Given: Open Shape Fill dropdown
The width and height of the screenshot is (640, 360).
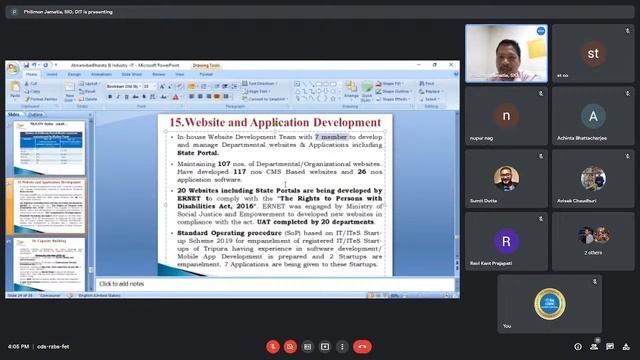Looking at the screenshot, I should click(390, 84).
